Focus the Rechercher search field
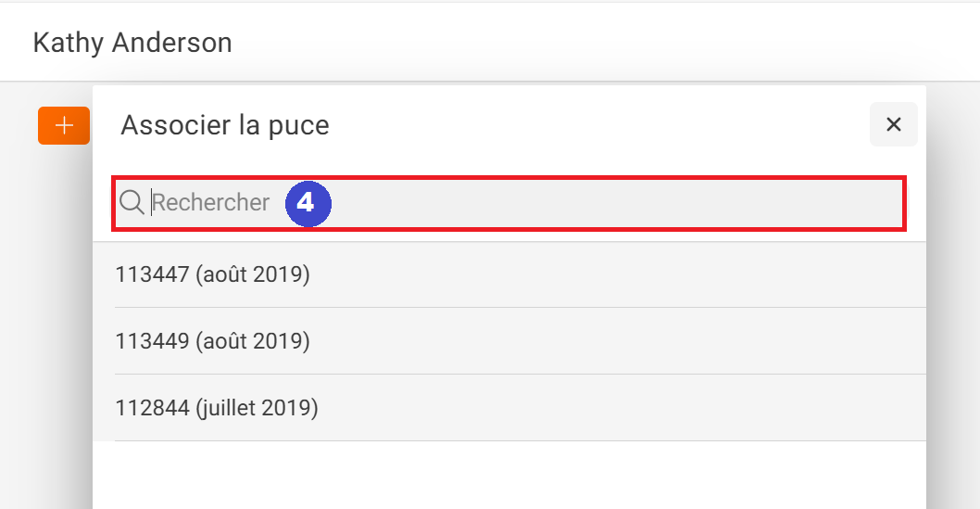The height and width of the screenshot is (509, 980). click(509, 203)
